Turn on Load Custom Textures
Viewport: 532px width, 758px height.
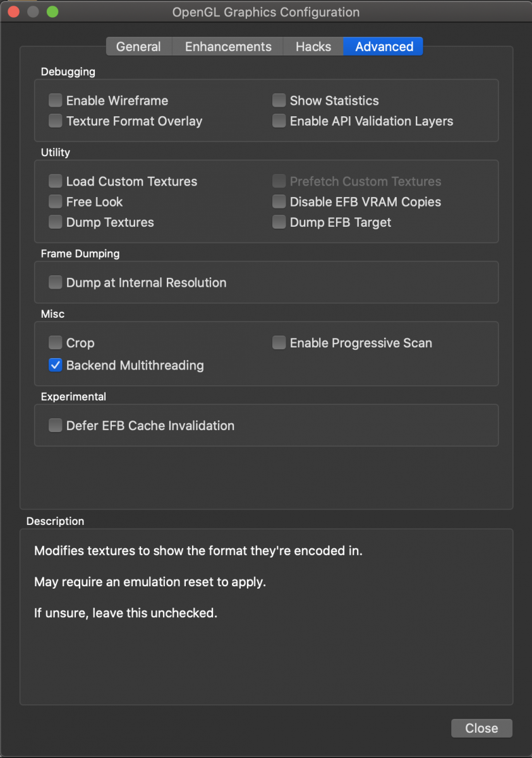[56, 181]
